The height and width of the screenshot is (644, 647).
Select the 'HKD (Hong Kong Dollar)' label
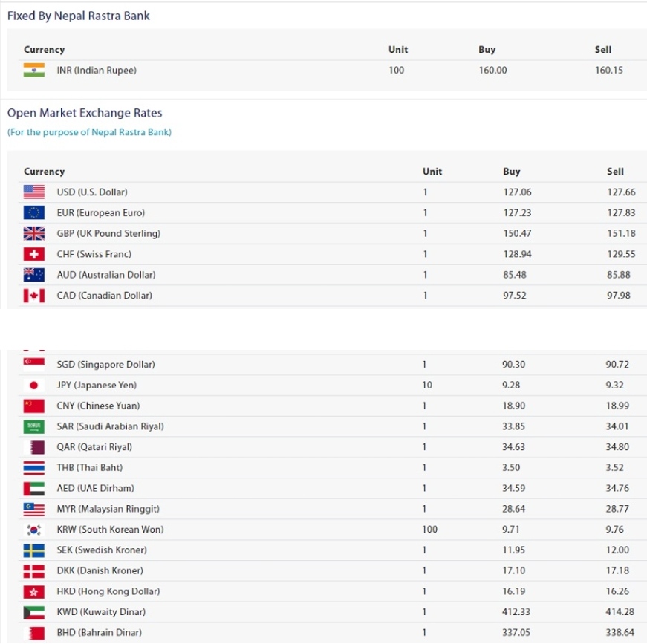pyautogui.click(x=108, y=591)
